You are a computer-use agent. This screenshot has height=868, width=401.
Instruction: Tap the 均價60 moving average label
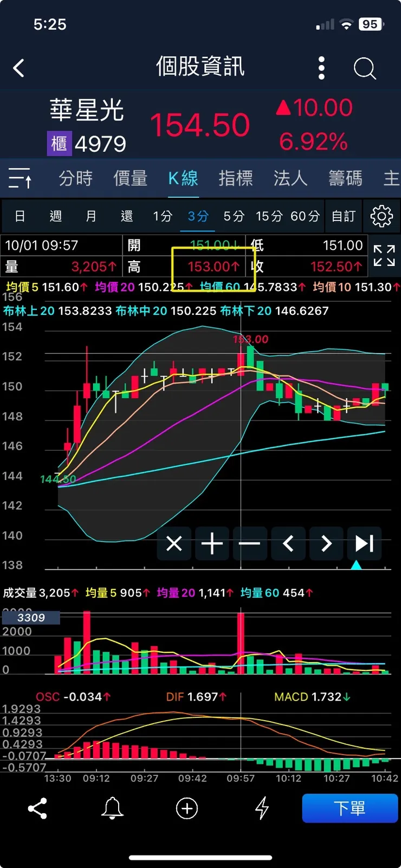pyautogui.click(x=253, y=287)
